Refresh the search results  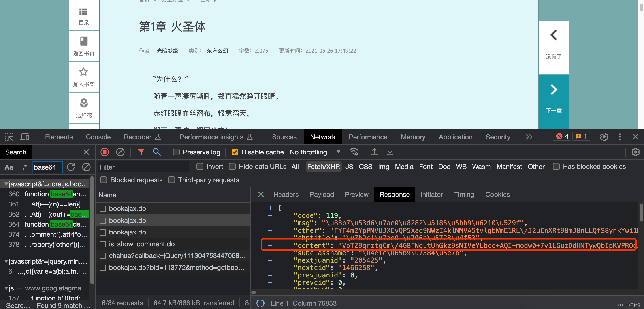pos(71,167)
